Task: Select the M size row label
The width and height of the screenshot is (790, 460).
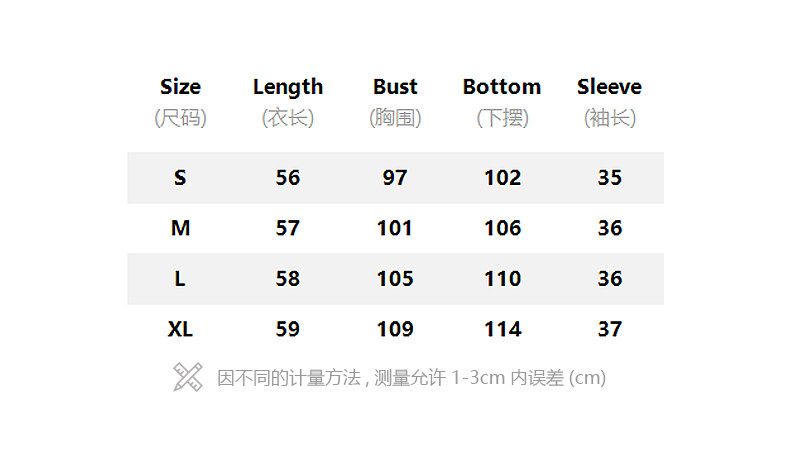Action: (180, 228)
